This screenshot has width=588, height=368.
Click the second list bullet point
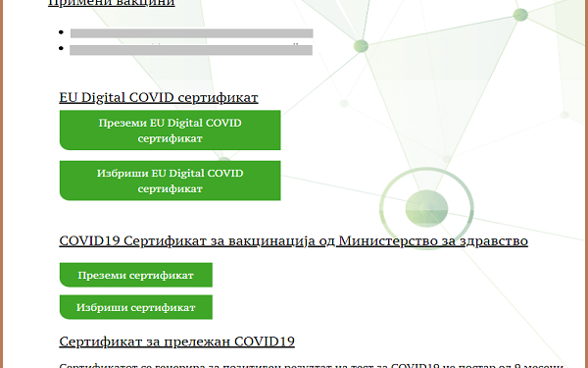[61, 48]
